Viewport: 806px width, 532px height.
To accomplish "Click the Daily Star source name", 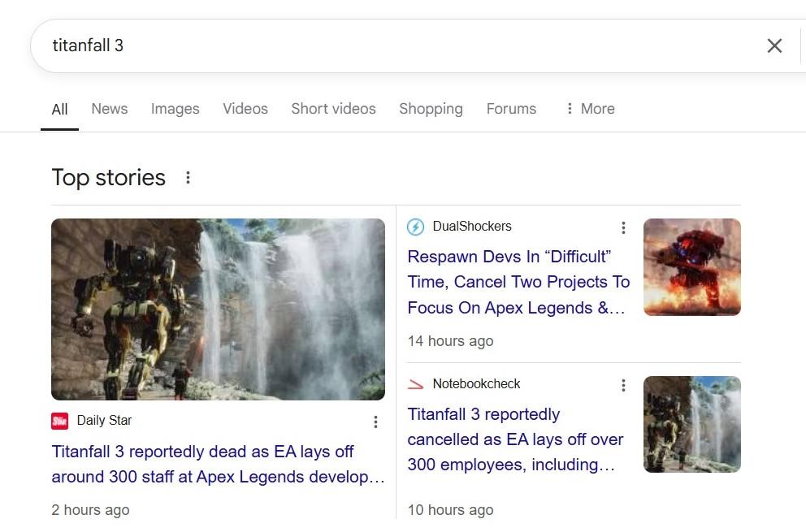I will point(104,421).
